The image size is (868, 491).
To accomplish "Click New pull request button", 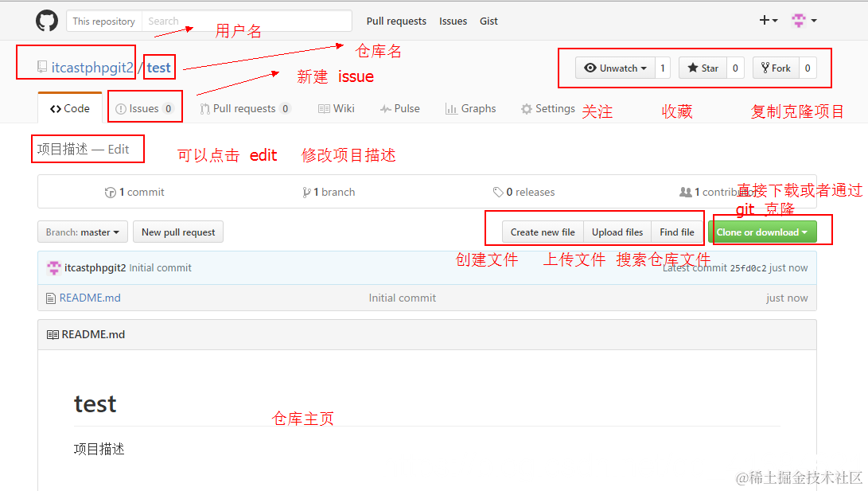I will [x=178, y=232].
